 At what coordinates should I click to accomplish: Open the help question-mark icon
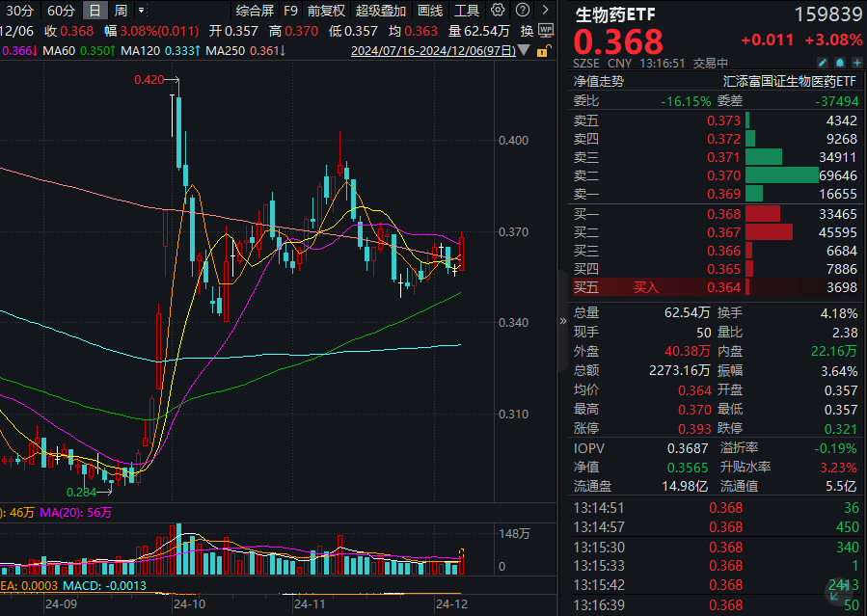pos(523,10)
